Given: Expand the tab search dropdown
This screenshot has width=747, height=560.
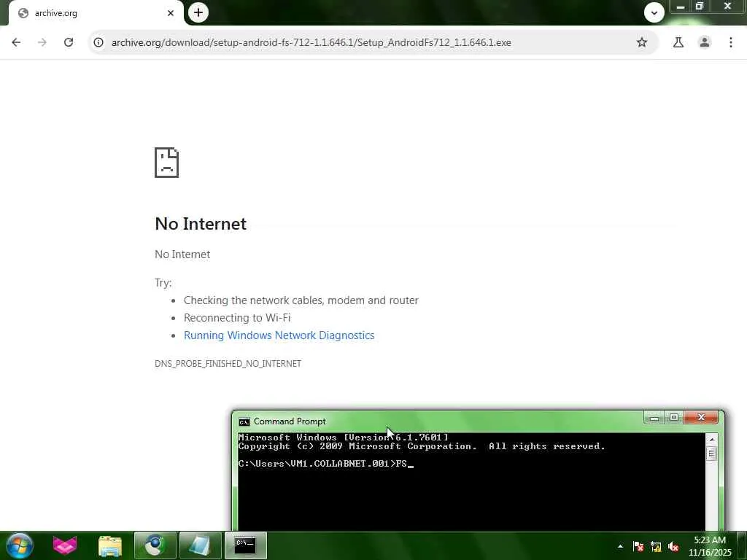Looking at the screenshot, I should point(654,12).
